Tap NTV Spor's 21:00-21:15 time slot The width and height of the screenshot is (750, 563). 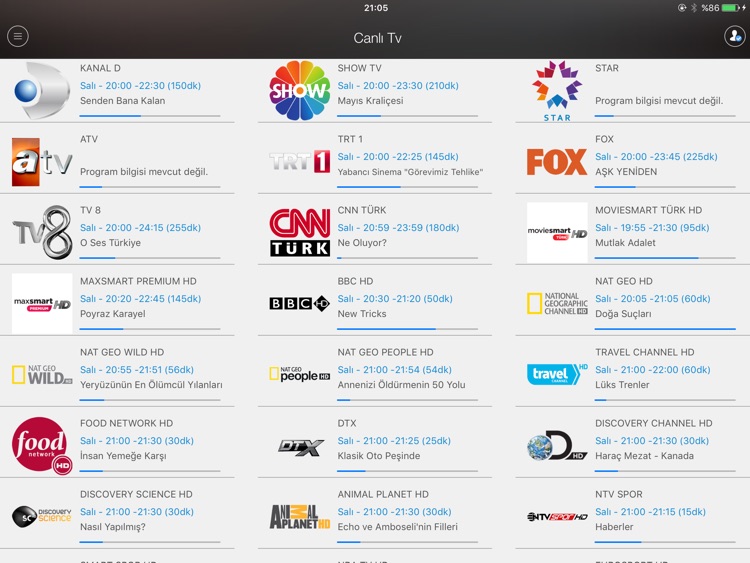(650, 512)
